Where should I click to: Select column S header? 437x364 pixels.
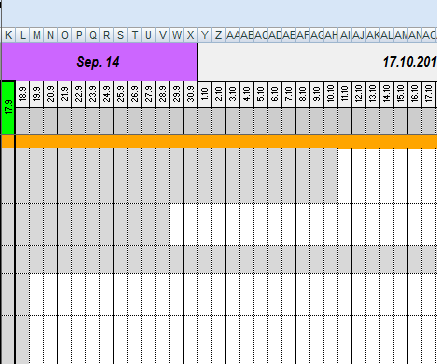pyautogui.click(x=121, y=35)
